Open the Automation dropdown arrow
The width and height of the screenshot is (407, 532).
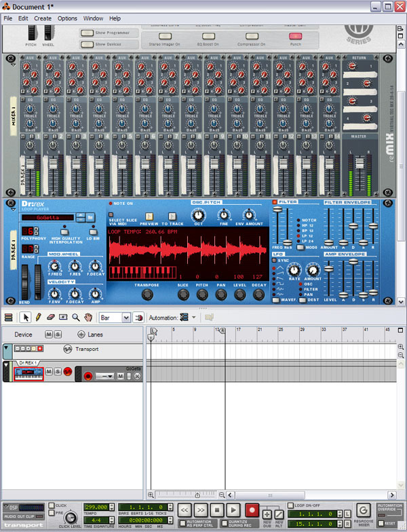pyautogui.click(x=194, y=318)
